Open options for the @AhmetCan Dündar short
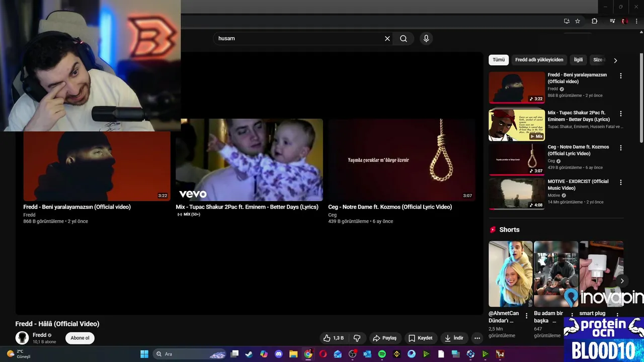This screenshot has width=644, height=362. (526, 316)
